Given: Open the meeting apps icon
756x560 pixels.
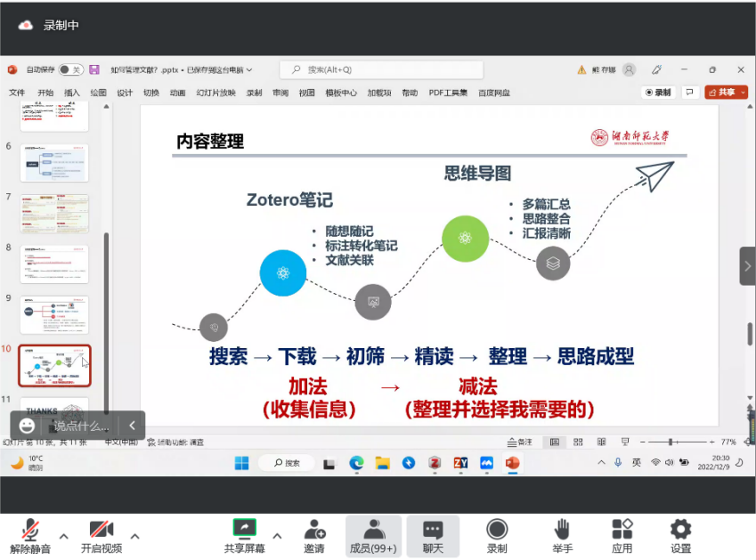Looking at the screenshot, I should 622,529.
